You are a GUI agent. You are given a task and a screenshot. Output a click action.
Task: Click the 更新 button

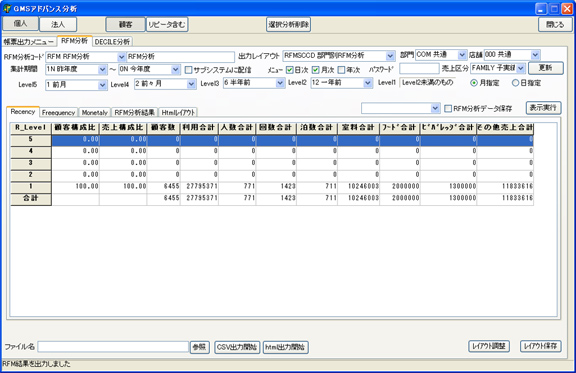coord(546,68)
